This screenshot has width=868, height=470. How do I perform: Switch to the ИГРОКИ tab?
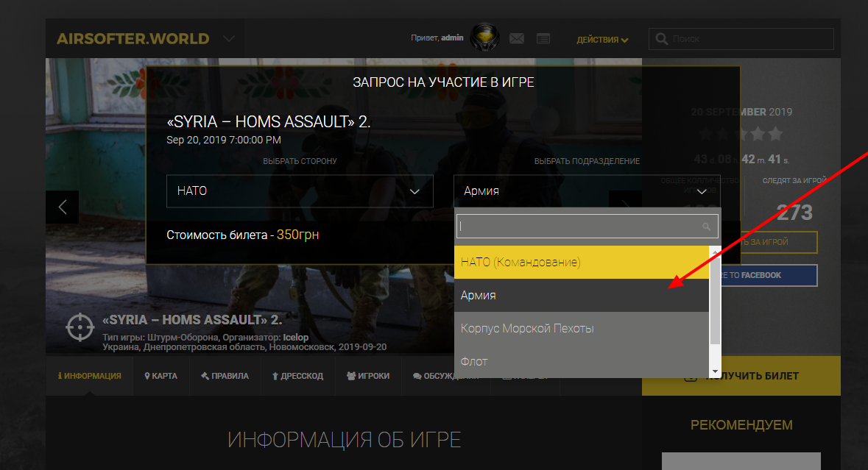[368, 376]
